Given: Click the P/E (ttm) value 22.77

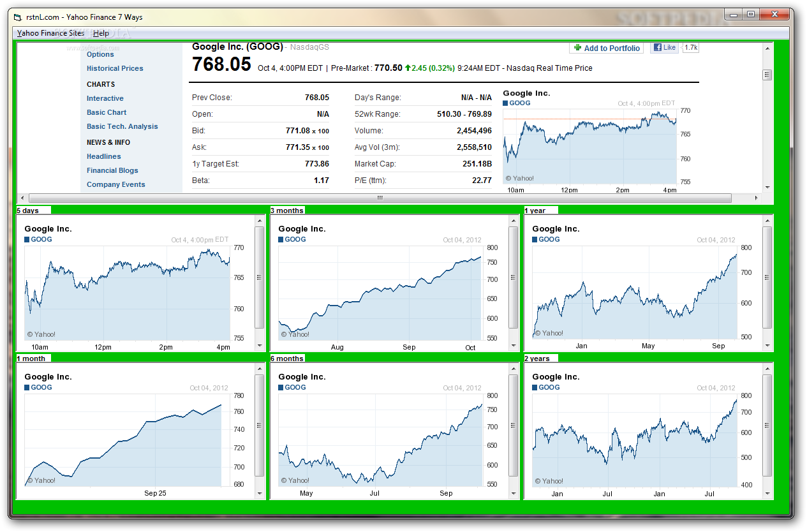Looking at the screenshot, I should click(x=482, y=181).
